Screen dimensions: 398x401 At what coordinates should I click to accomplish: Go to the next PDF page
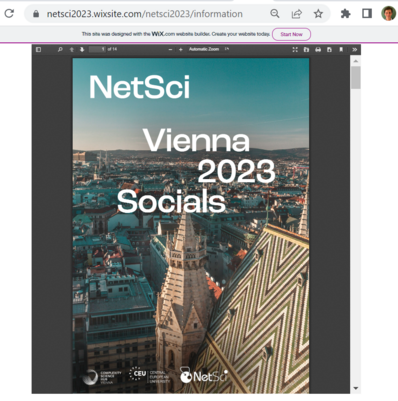click(x=82, y=49)
